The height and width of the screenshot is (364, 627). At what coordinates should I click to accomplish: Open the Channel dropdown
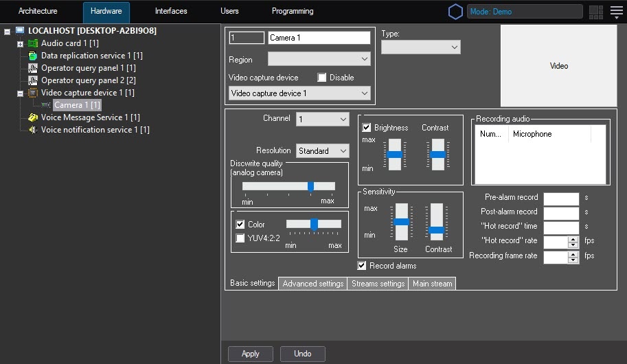coord(323,120)
